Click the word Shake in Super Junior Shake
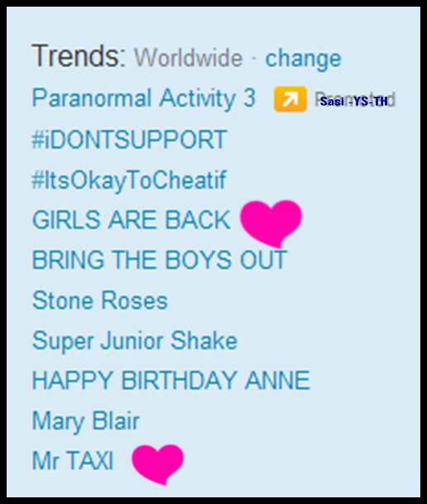The height and width of the screenshot is (504, 427). (204, 340)
